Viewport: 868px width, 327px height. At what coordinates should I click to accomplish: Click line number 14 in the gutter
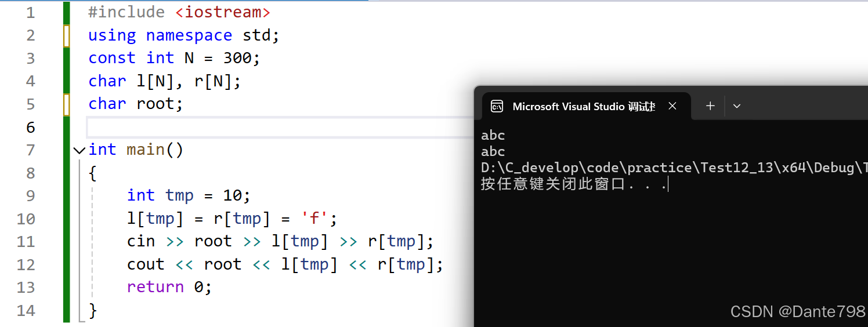point(26,311)
